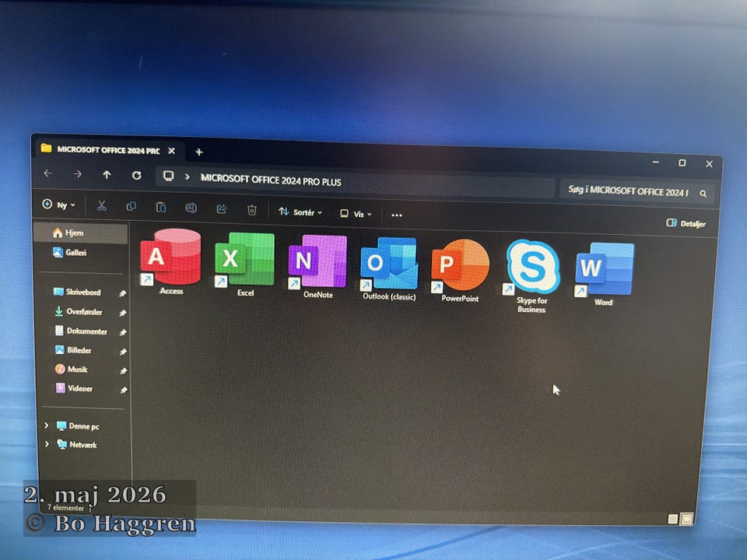
Task: Open Musik in sidebar
Action: (72, 369)
